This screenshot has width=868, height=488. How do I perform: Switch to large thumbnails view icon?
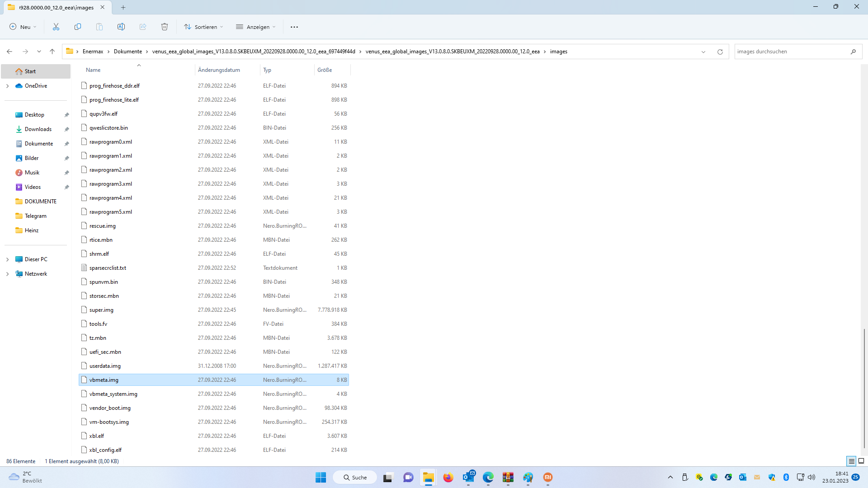[861, 461]
